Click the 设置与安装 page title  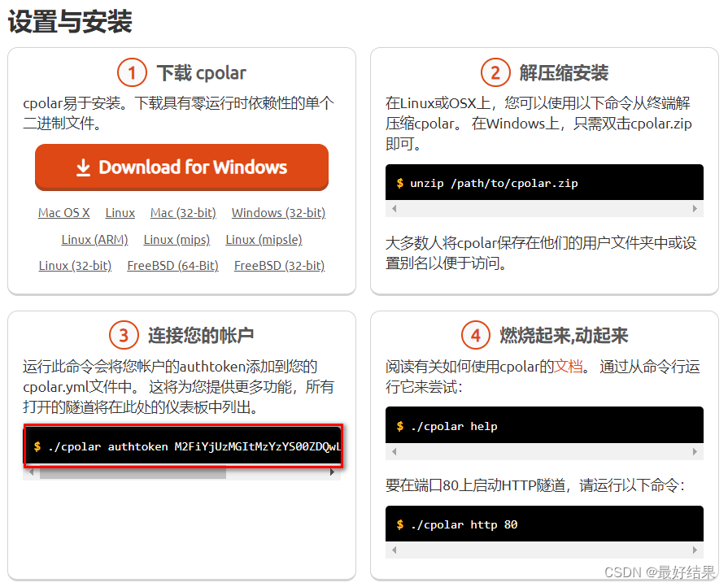point(70,21)
